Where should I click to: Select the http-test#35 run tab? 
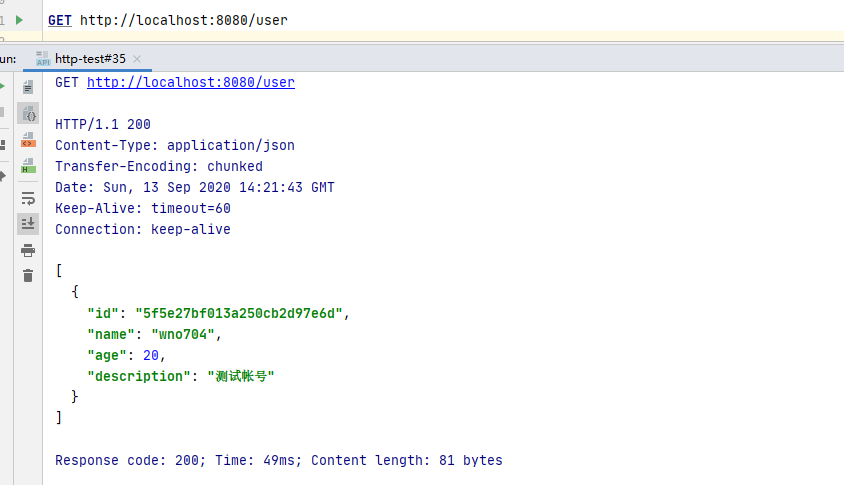tap(89, 59)
